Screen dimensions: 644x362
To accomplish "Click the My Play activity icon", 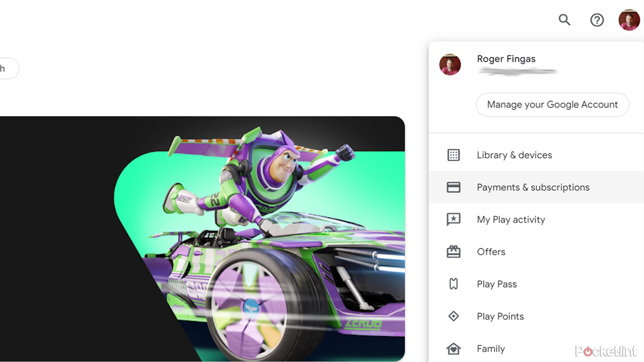I will (x=453, y=219).
